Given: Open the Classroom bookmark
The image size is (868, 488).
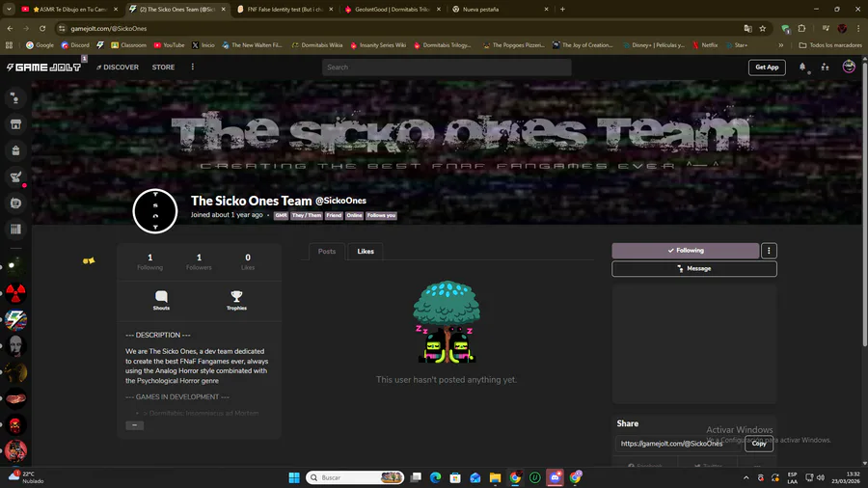Looking at the screenshot, I should click(x=129, y=45).
